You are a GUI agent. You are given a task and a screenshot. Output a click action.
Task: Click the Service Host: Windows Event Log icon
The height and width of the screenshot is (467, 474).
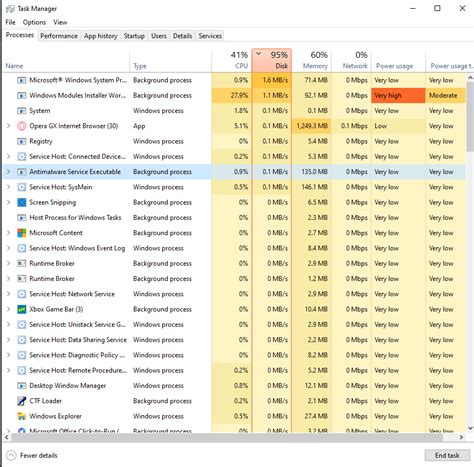22,248
